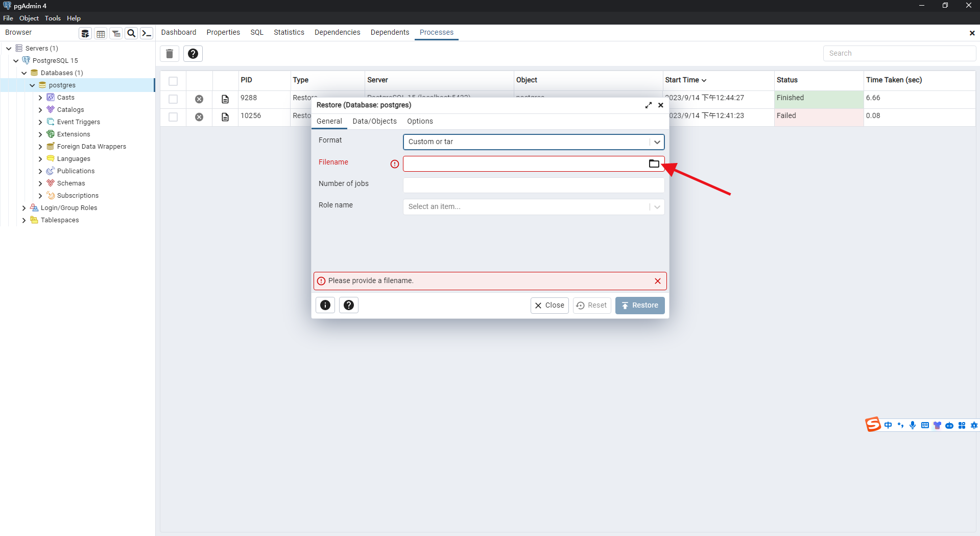Tick the checkbox for process 10256

tap(173, 117)
